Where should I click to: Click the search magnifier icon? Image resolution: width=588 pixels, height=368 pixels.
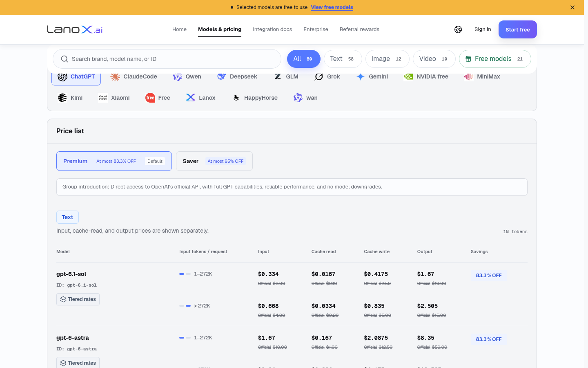click(65, 59)
